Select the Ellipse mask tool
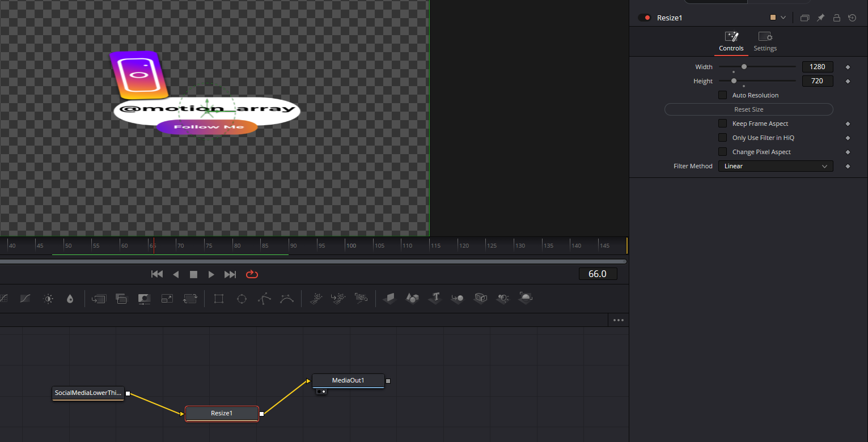 (242, 298)
